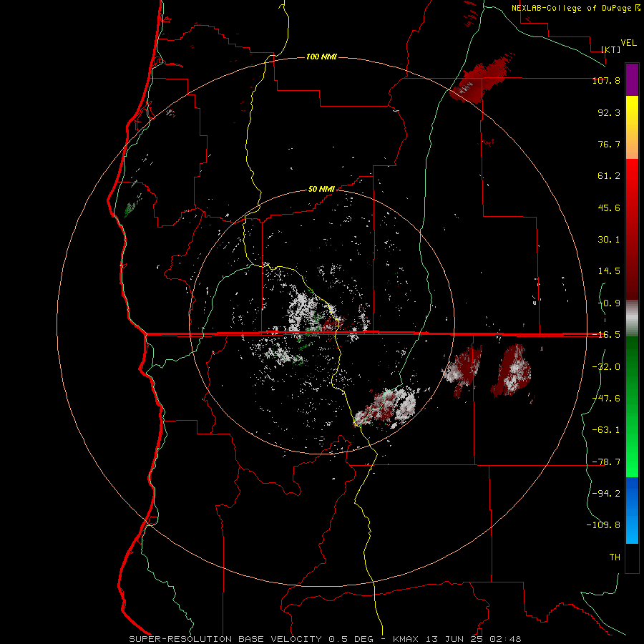
Task: Click the gray near-zero segment of color bar
Action: click(x=632, y=318)
